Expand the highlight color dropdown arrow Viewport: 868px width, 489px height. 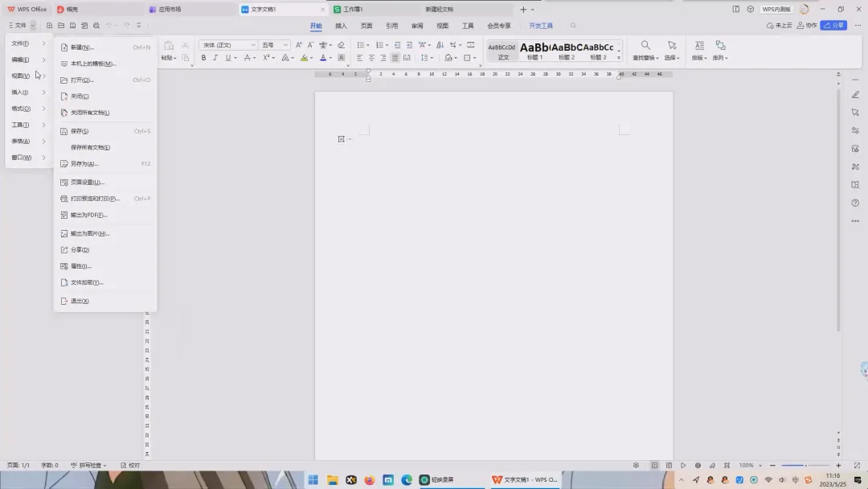pyautogui.click(x=311, y=58)
